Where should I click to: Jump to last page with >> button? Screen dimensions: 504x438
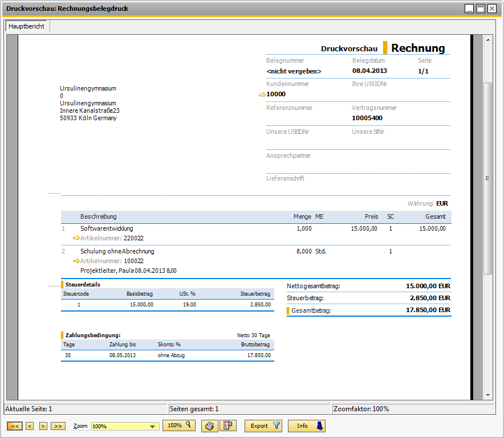(x=58, y=426)
